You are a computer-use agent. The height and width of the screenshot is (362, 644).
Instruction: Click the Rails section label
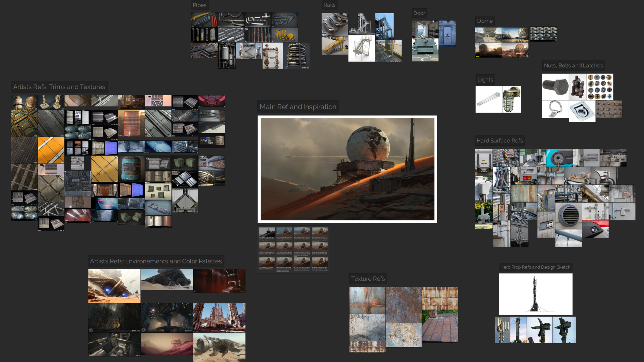(329, 5)
